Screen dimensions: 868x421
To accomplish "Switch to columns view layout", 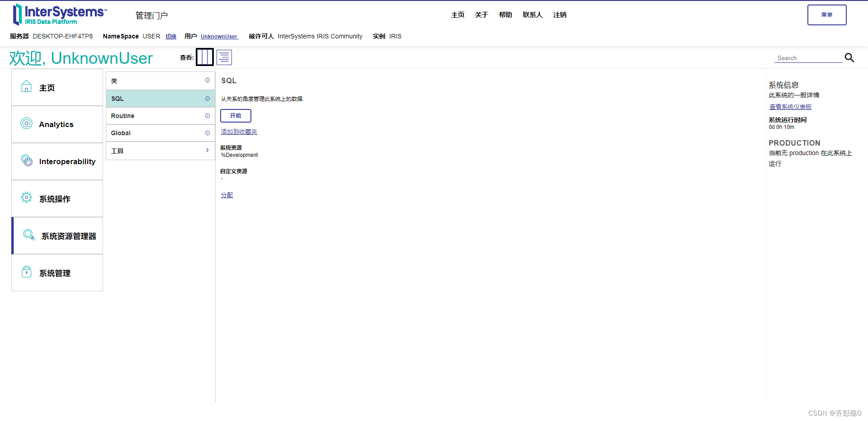I will [205, 57].
